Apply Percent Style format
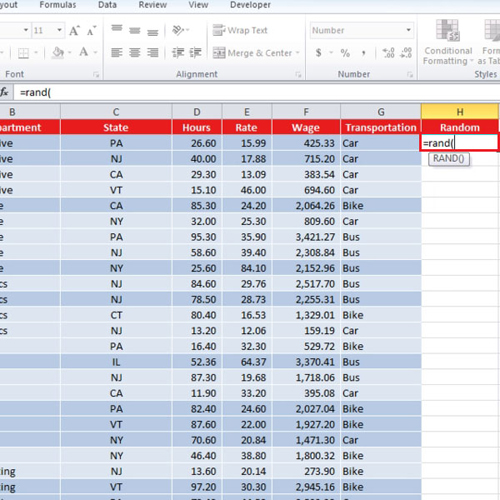 (x=345, y=53)
